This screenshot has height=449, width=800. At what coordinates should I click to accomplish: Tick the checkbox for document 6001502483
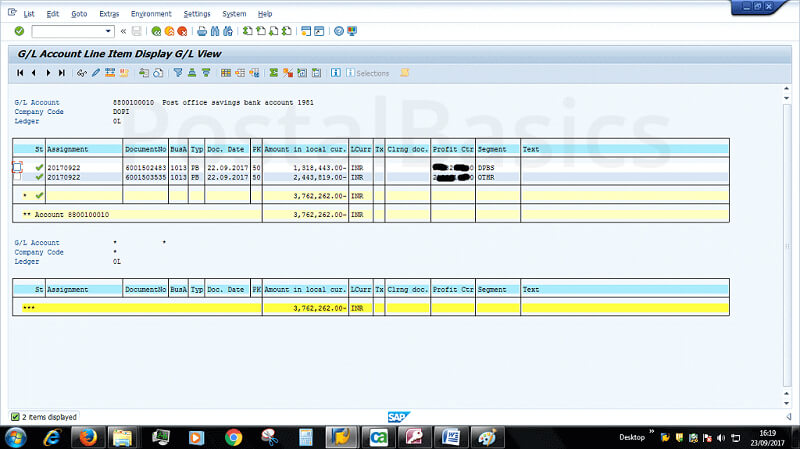(x=17, y=166)
